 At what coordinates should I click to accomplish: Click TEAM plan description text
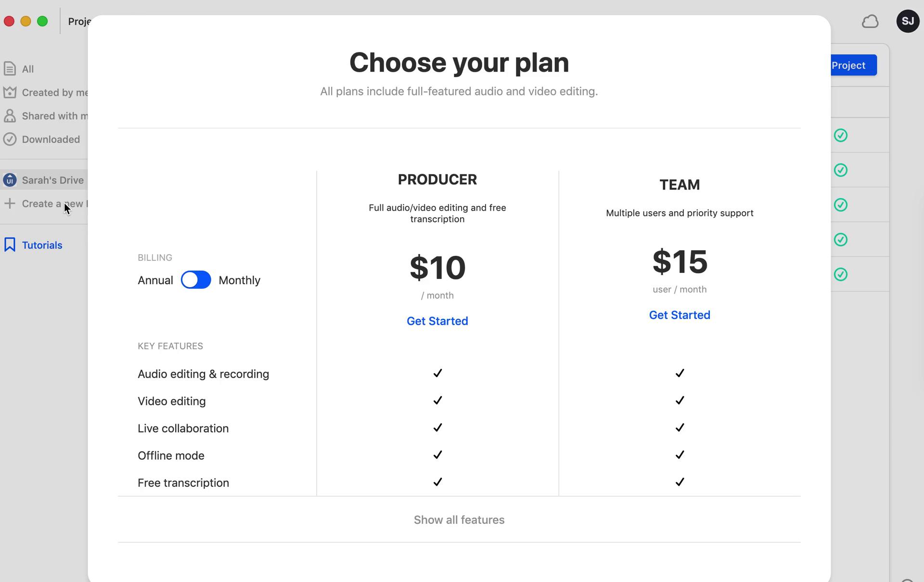coord(679,213)
